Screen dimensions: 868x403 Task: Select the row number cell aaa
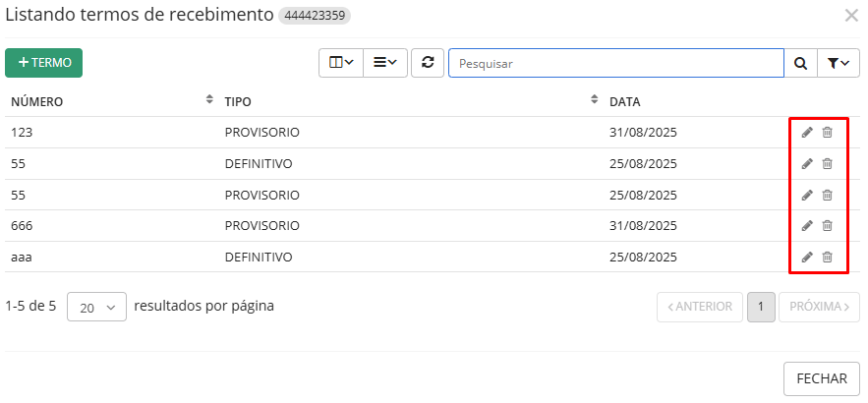pyautogui.click(x=22, y=258)
